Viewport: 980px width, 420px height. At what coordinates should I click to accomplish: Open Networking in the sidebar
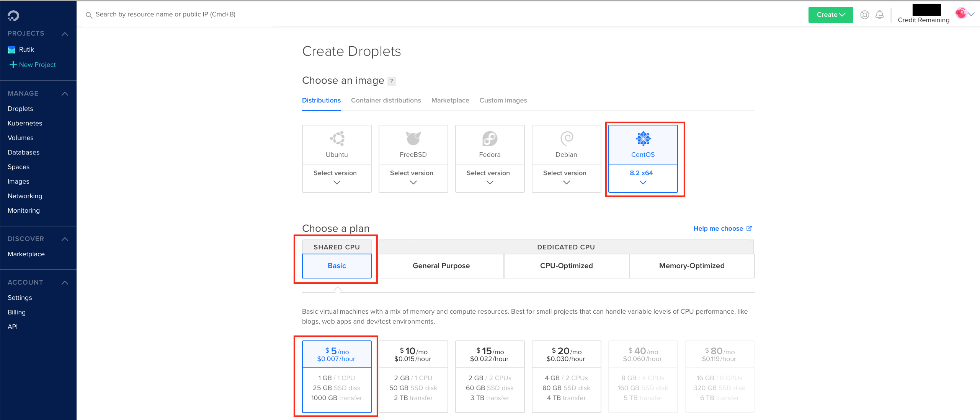[25, 196]
